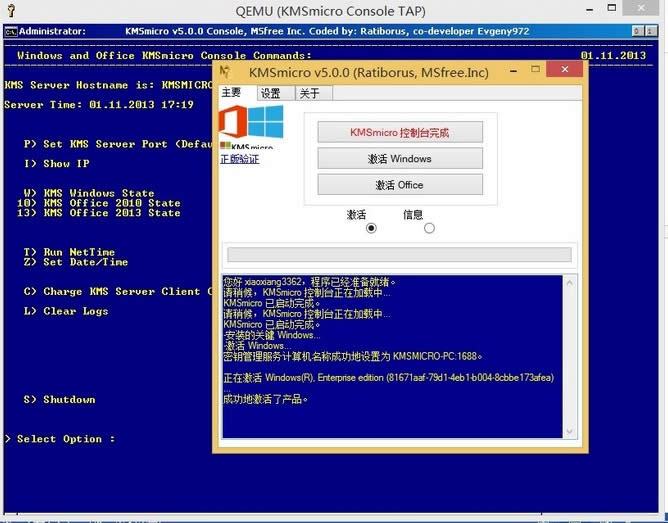Screen dimensions: 668x523
Task: Click the activation progress bar
Action: [399, 255]
